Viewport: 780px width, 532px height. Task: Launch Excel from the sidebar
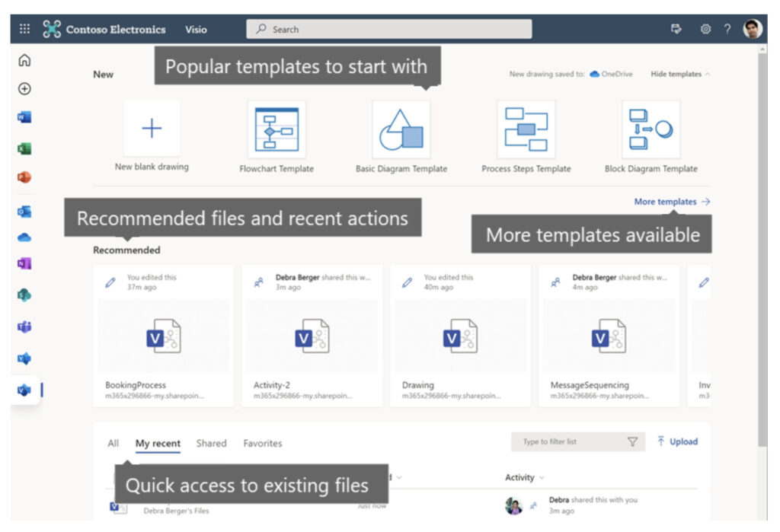[x=24, y=148]
